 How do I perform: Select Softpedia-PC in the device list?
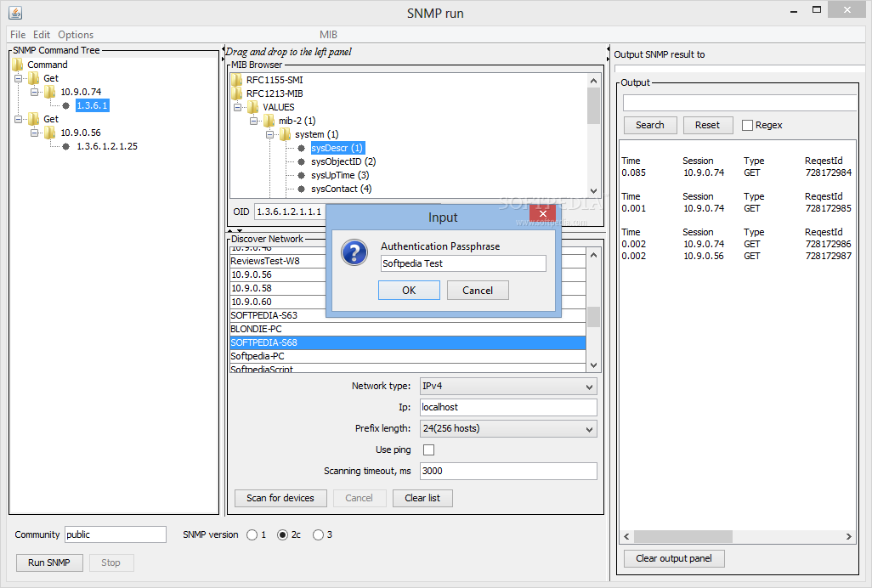point(408,356)
